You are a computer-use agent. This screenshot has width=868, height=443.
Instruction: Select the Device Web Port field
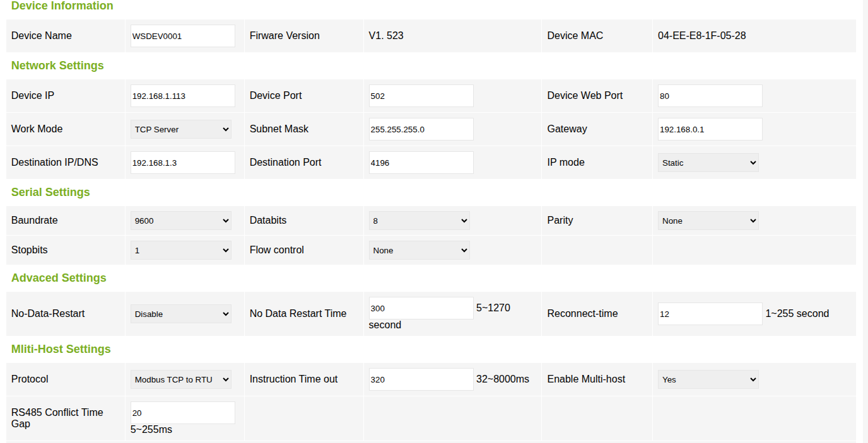tap(710, 96)
